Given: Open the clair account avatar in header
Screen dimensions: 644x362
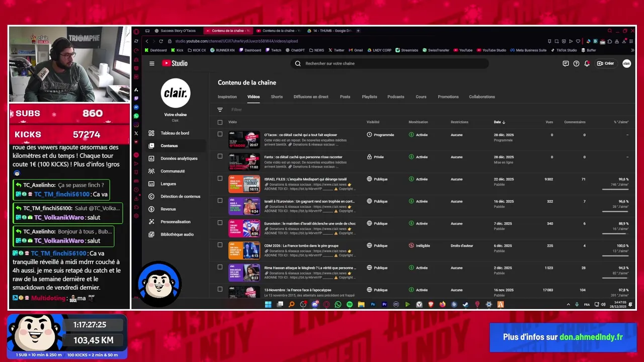Looking at the screenshot, I should [x=626, y=63].
